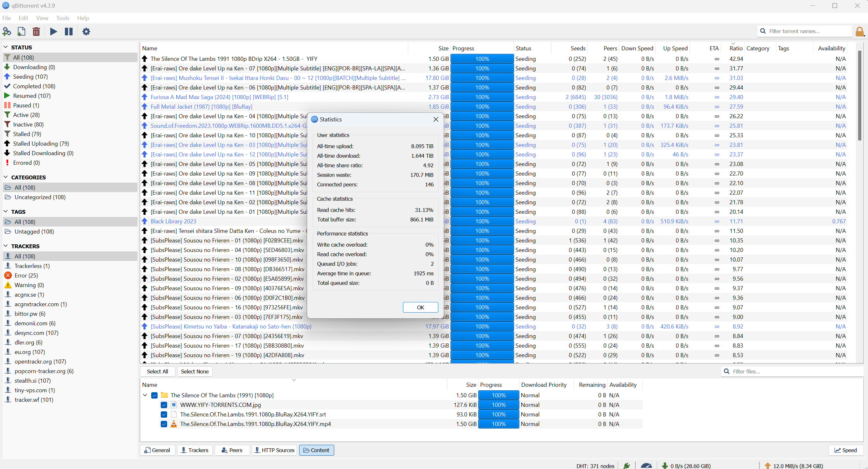Toggle checkbox for WWW.YIFY-TORRENTS.COM.jpg

pos(164,405)
